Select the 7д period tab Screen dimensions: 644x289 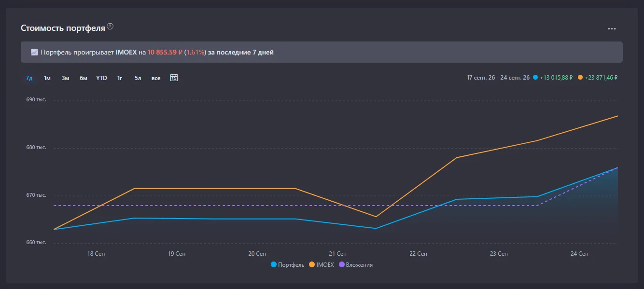coord(29,78)
